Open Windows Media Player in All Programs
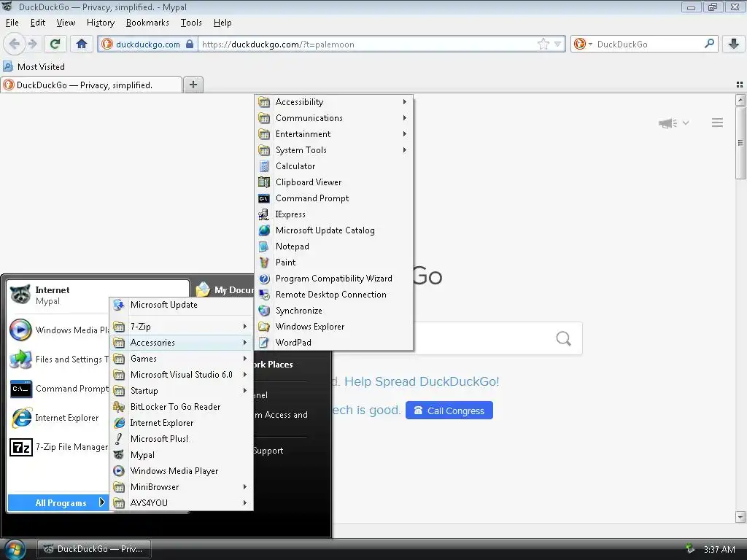This screenshot has height=560, width=747. (181, 471)
